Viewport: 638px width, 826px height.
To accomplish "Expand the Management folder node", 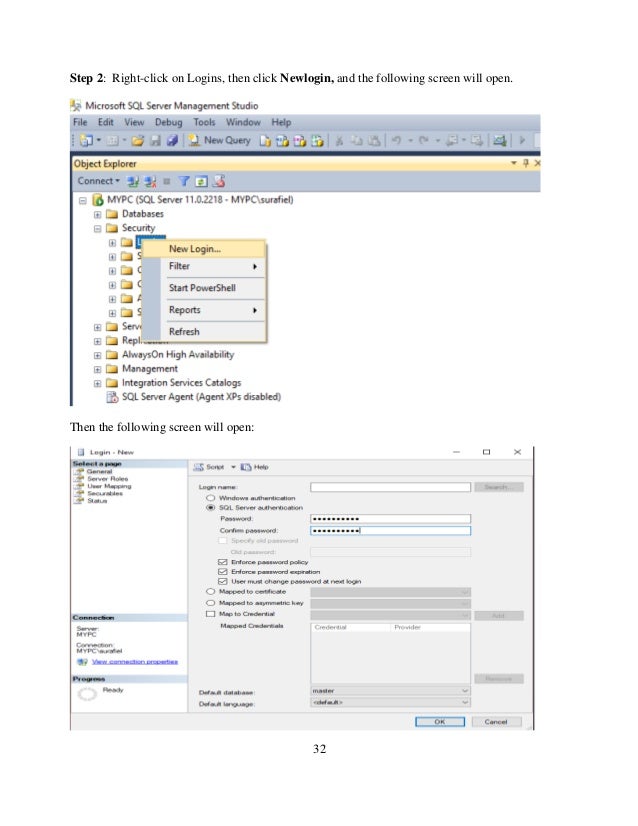I will [x=97, y=370].
